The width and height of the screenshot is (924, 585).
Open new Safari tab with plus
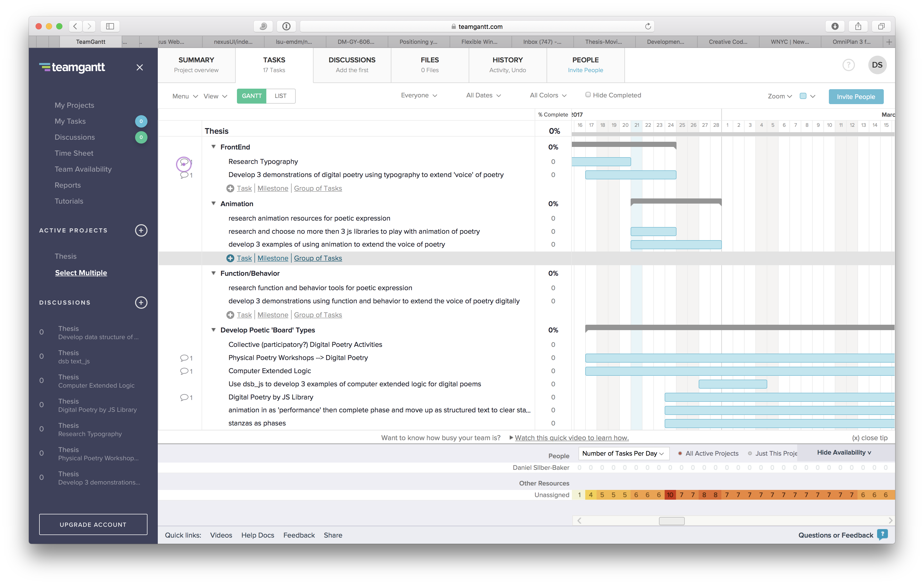(x=889, y=42)
